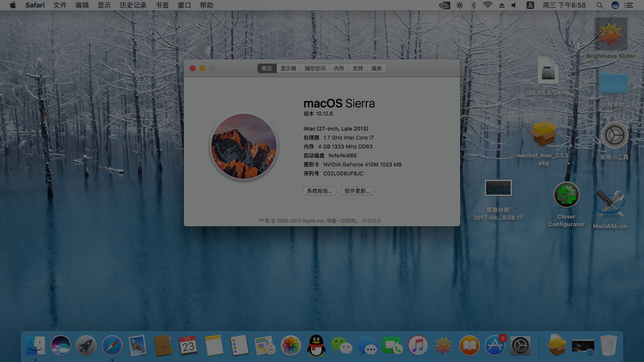
Task: Open the 帮助 menu
Action: pyautogui.click(x=206, y=5)
